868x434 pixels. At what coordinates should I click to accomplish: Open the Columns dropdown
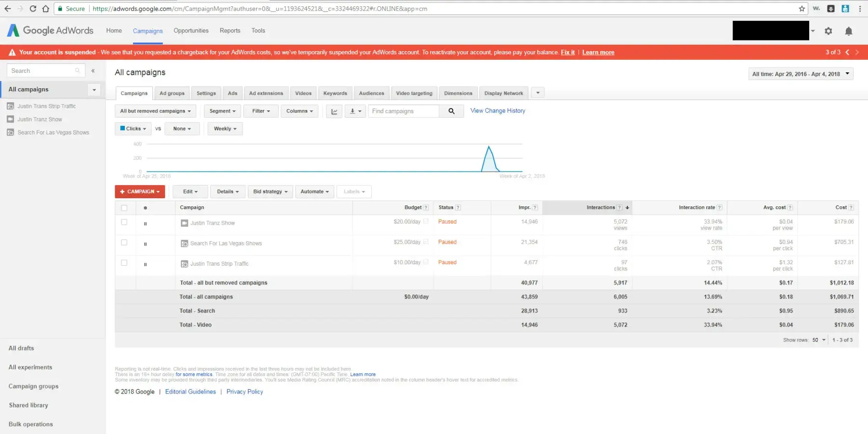[x=299, y=111]
